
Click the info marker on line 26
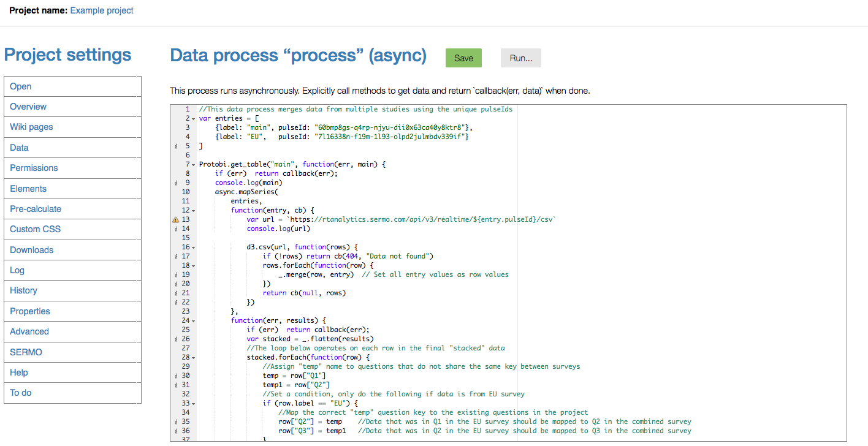coord(176,339)
